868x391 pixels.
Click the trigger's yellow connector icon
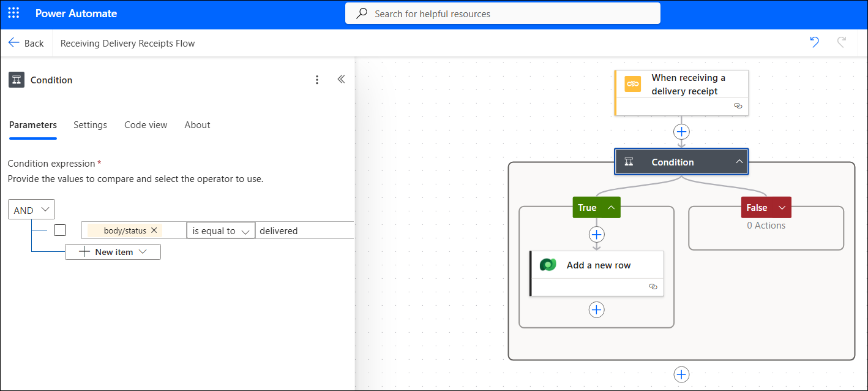pyautogui.click(x=632, y=84)
